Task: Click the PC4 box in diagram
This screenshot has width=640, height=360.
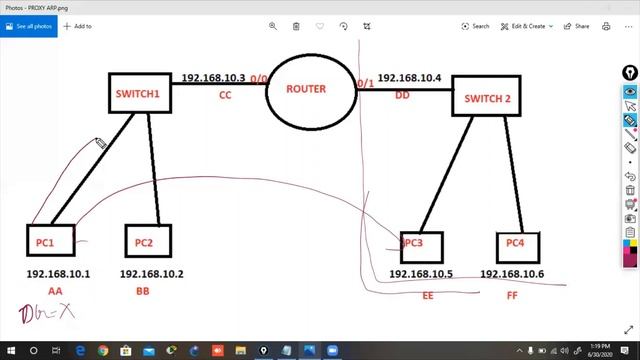Action: 518,247
